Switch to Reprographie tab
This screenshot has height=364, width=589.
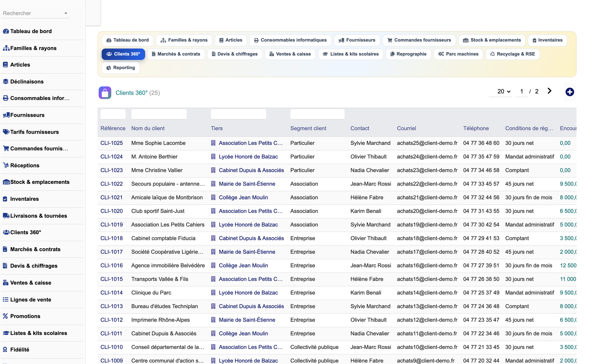tap(409, 54)
